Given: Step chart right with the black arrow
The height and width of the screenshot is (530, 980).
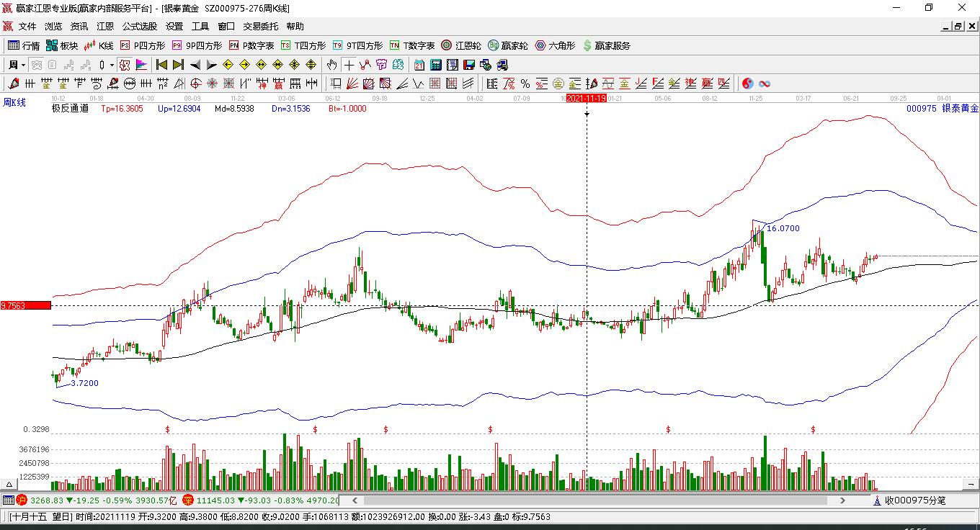Looking at the screenshot, I should [211, 65].
